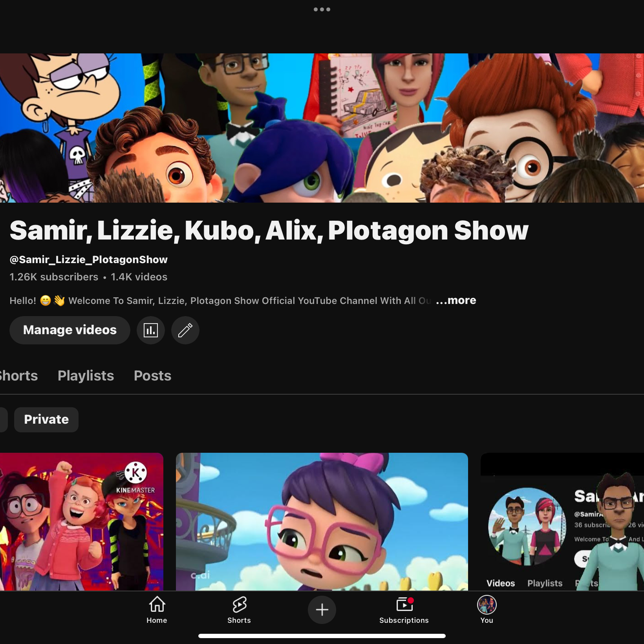This screenshot has width=644, height=644.
Task: Expand the Playlists section on the right thumbnail
Action: pyautogui.click(x=545, y=583)
